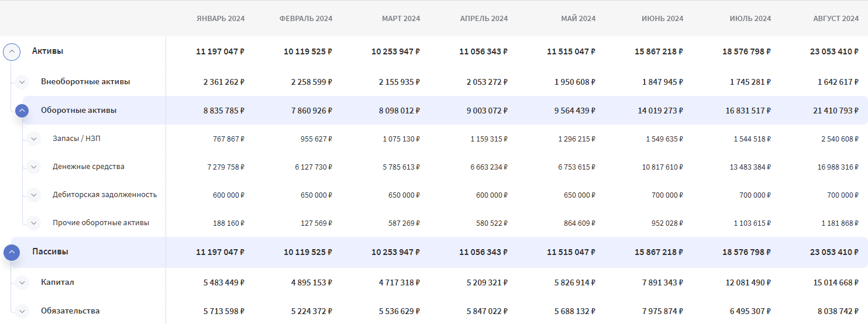Click Запасы / НЗП value for Март 2024

coord(401,139)
